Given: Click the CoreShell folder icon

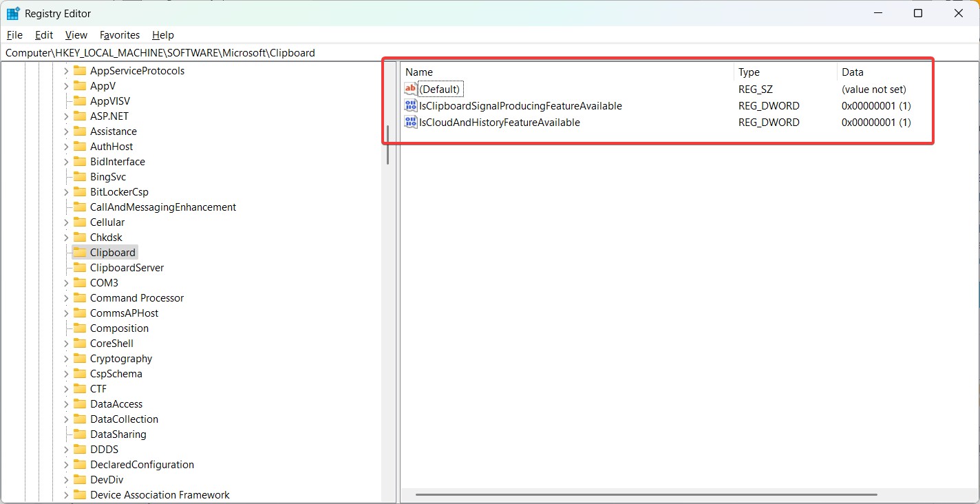Looking at the screenshot, I should 79,343.
